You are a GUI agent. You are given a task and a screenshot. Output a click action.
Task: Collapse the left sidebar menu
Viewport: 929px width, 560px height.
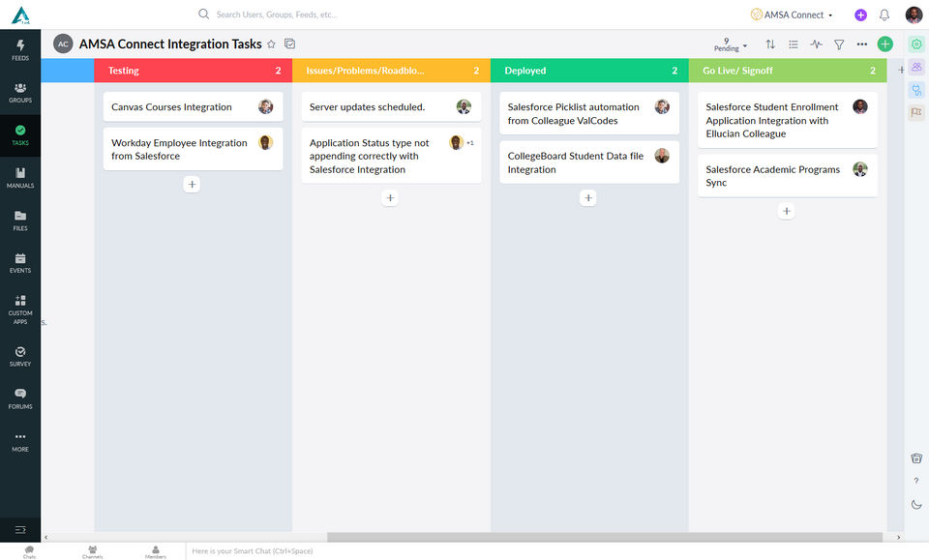tap(20, 530)
